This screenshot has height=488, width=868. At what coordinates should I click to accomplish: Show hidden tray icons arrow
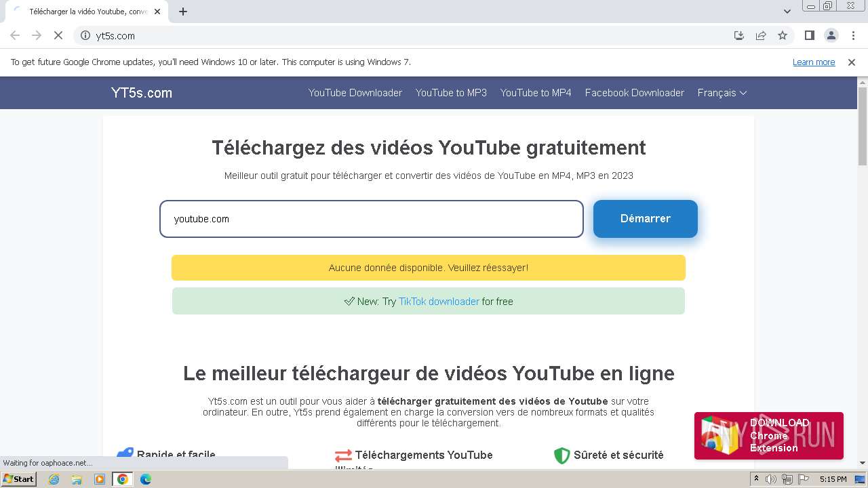pyautogui.click(x=756, y=479)
